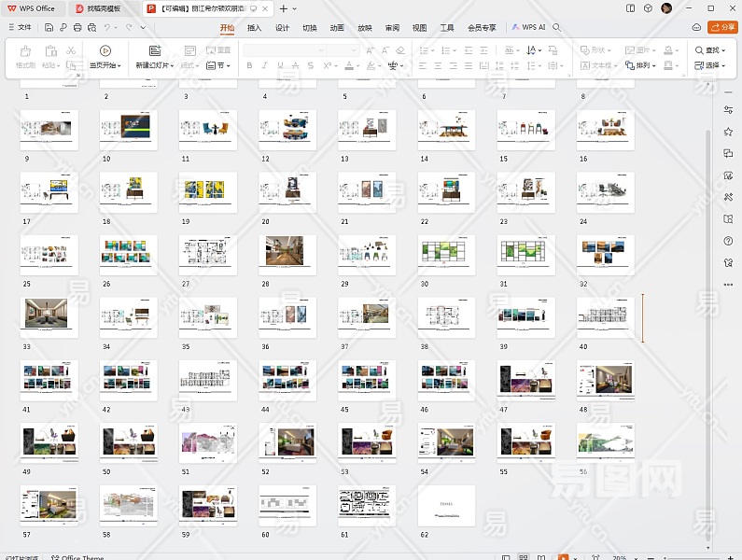
Task: Click the search magnifier beside WPS AI
Action: coord(557,28)
